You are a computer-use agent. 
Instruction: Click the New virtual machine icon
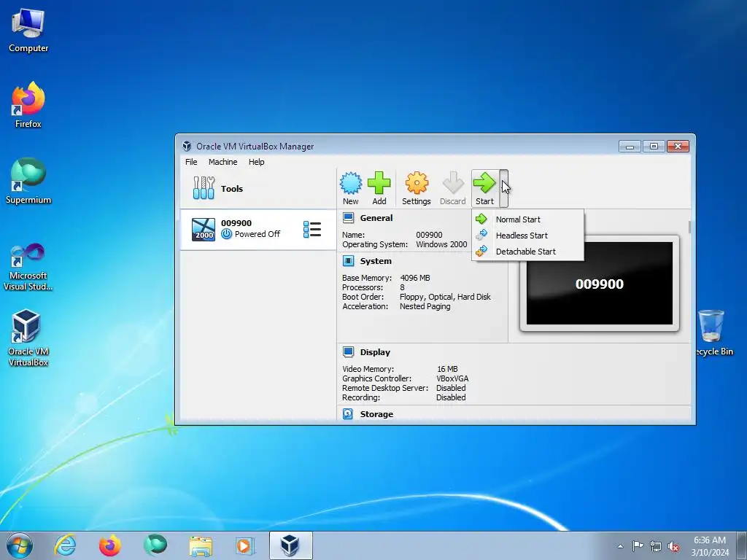351,183
